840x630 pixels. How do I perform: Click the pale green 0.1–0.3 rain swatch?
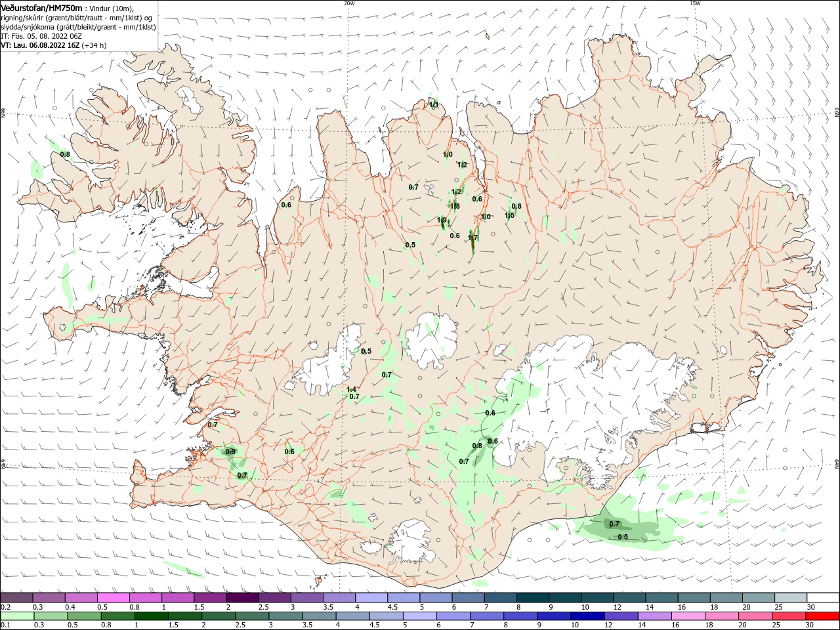coord(18,616)
